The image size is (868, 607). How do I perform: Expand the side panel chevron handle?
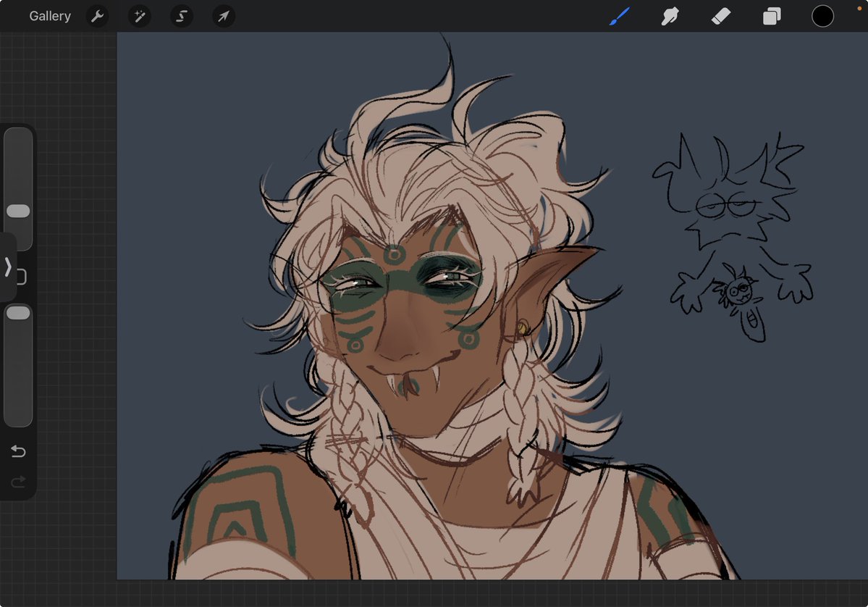[8, 267]
